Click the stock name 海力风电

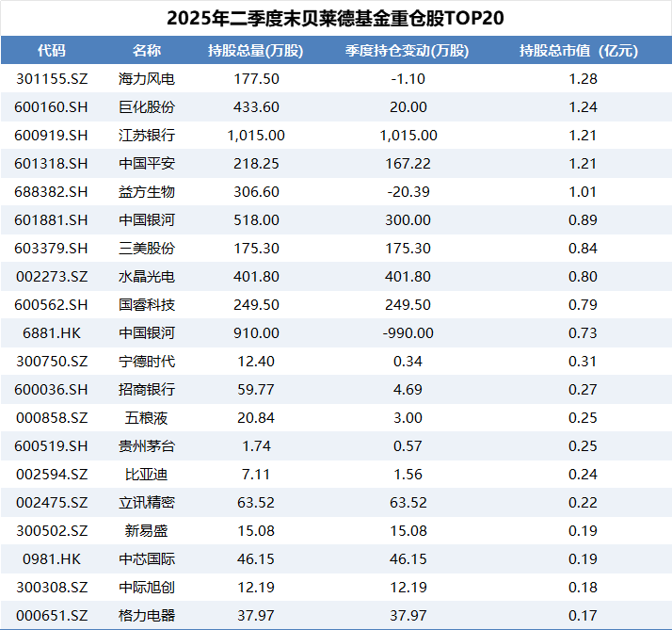pos(147,79)
